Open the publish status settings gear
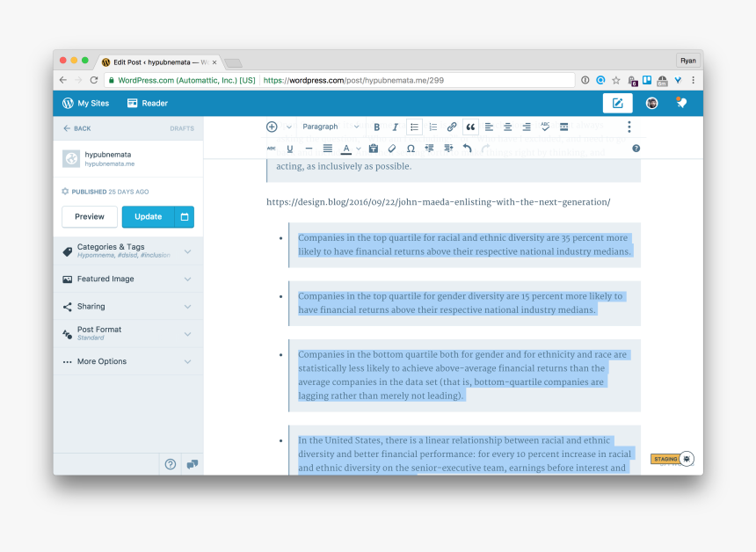Screen dimensions: 756x552 tap(65, 192)
